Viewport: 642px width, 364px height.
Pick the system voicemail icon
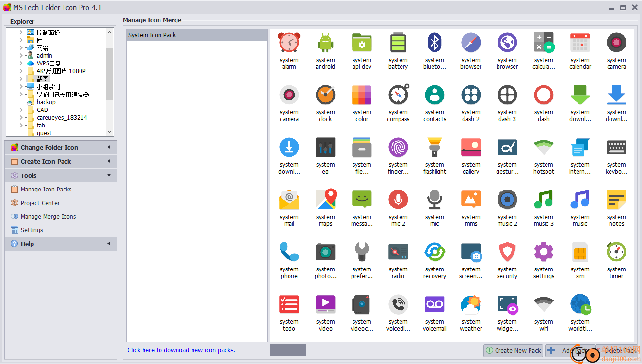pos(434,304)
